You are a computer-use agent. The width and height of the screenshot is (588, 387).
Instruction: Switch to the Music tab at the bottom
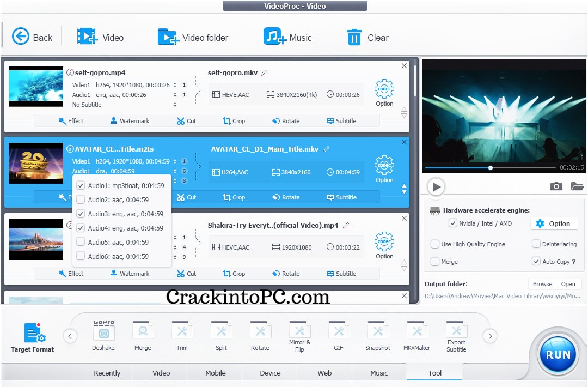pyautogui.click(x=379, y=373)
